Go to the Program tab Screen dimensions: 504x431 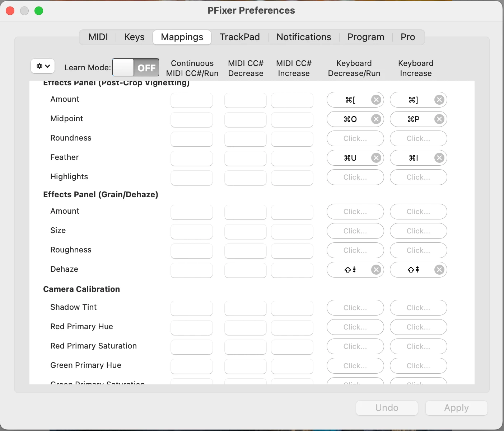coord(366,37)
